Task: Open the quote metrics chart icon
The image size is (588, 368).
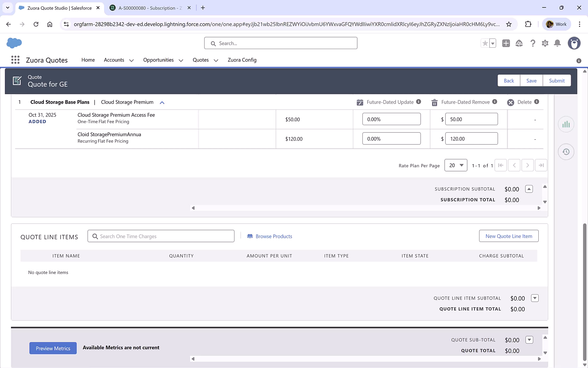Action: 566,124
